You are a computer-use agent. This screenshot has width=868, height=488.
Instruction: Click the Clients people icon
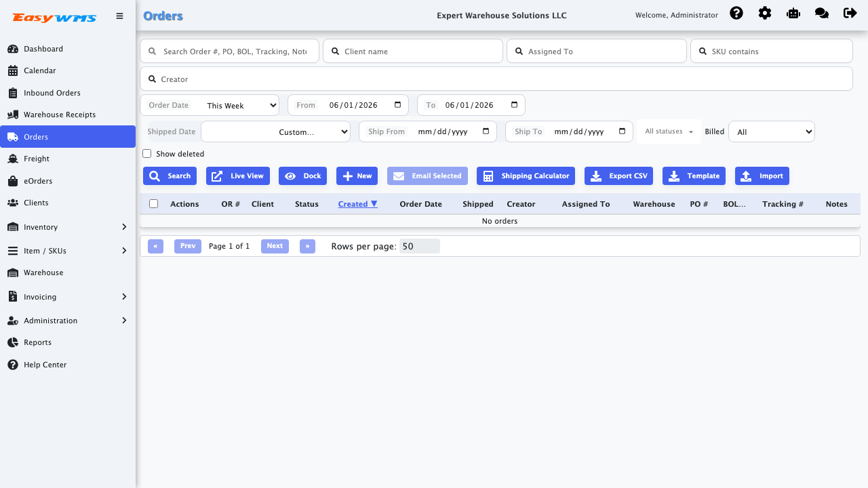tap(13, 203)
